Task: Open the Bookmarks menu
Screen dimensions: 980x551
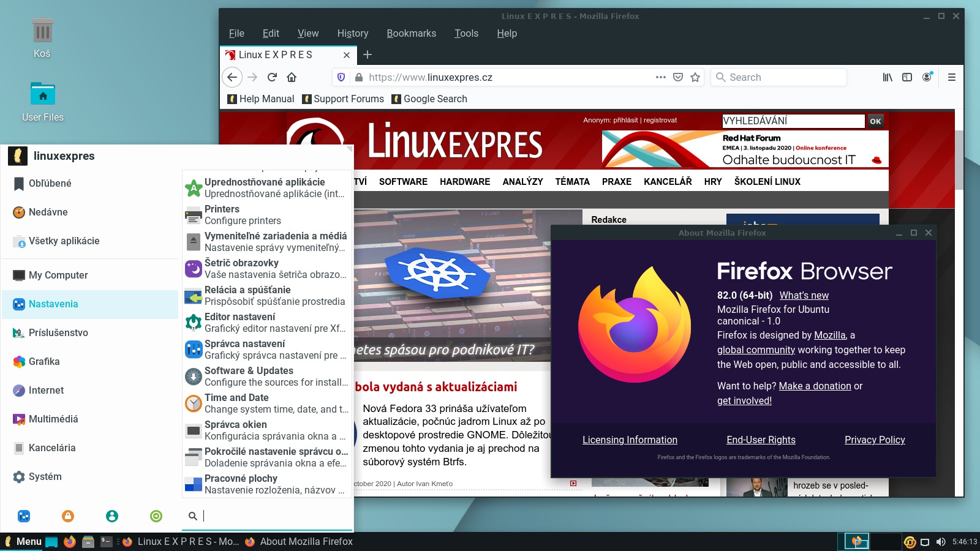Action: pos(411,33)
